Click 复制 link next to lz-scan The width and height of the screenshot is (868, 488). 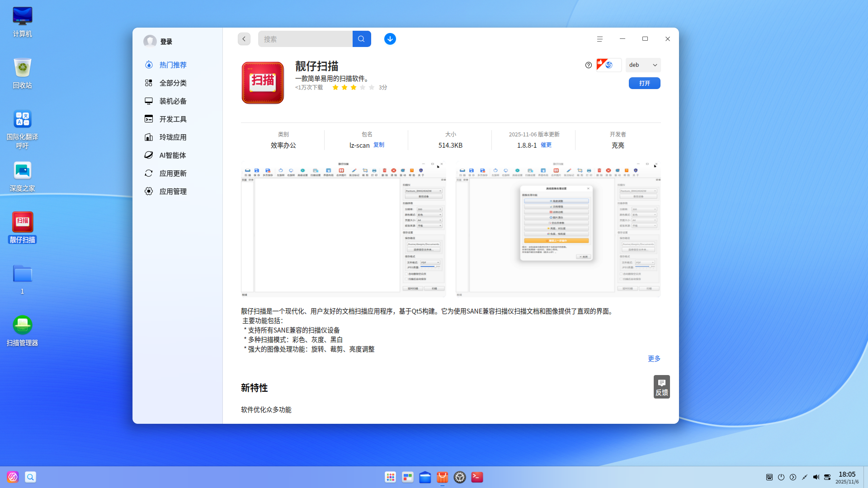[x=379, y=145]
